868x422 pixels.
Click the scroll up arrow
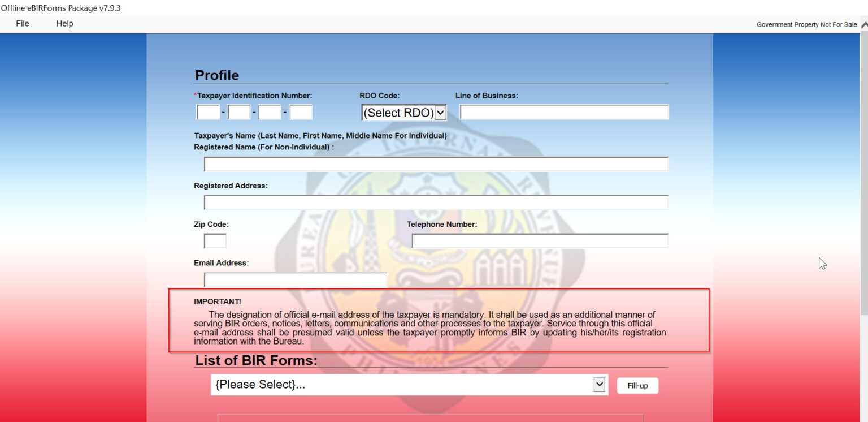click(863, 25)
